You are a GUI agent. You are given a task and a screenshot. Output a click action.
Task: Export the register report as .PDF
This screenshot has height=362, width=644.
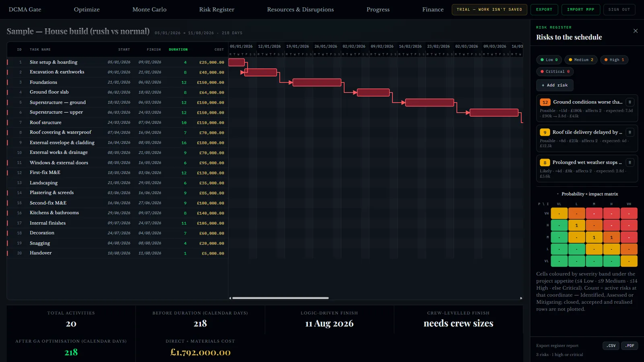click(630, 346)
